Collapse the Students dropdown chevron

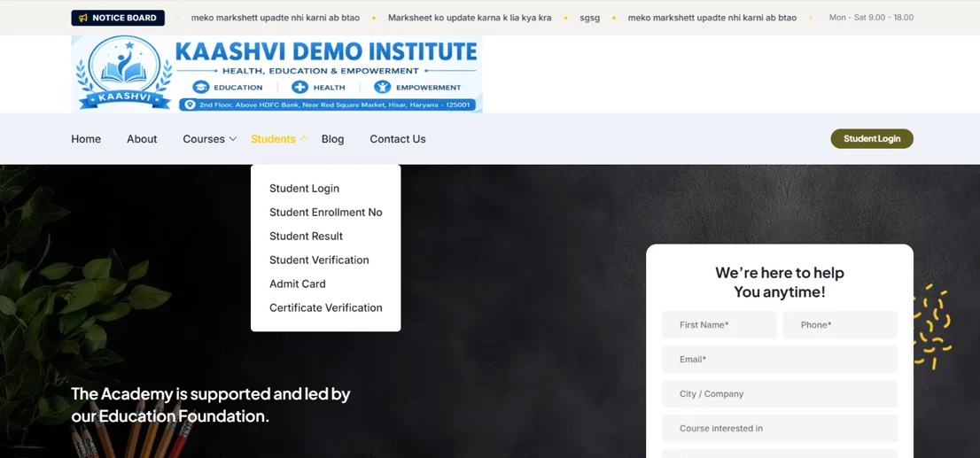coord(305,138)
